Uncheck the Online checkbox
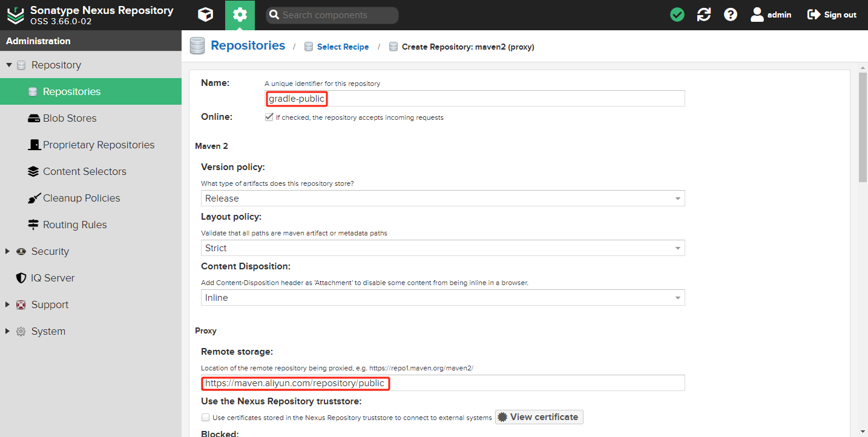The width and height of the screenshot is (868, 437). point(269,117)
